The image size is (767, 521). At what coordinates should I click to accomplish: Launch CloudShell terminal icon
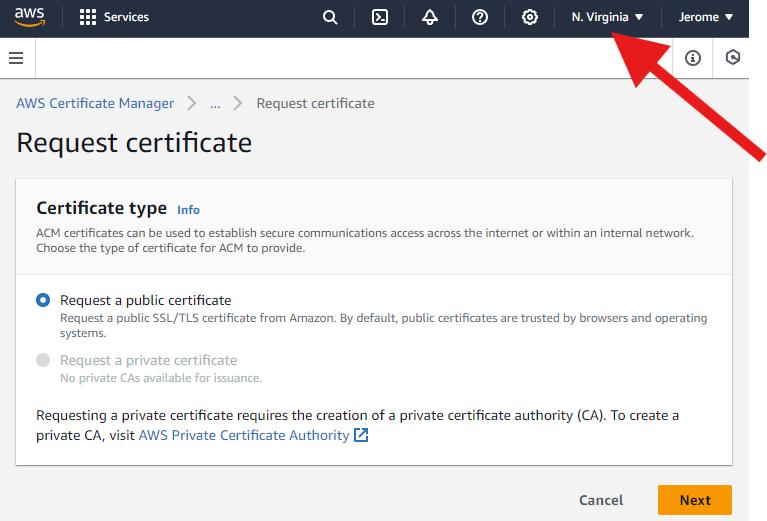(380, 17)
